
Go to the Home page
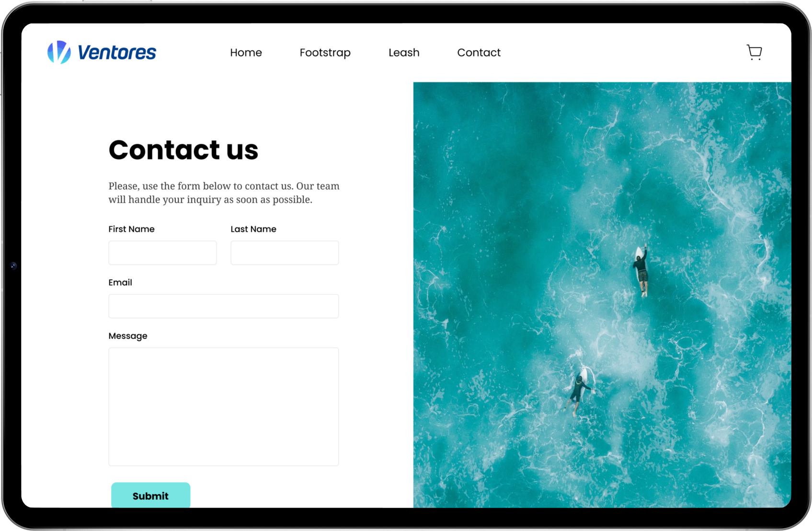(246, 53)
